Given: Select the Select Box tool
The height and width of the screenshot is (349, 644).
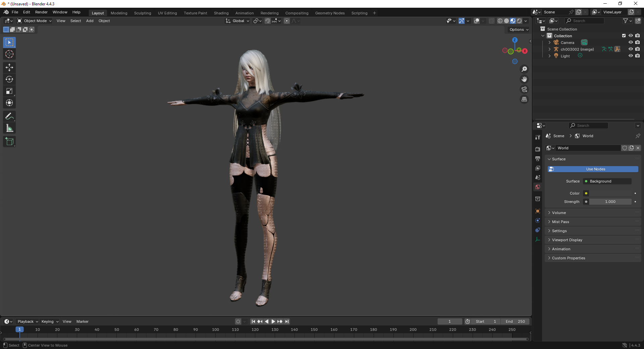Looking at the screenshot, I should [9, 43].
